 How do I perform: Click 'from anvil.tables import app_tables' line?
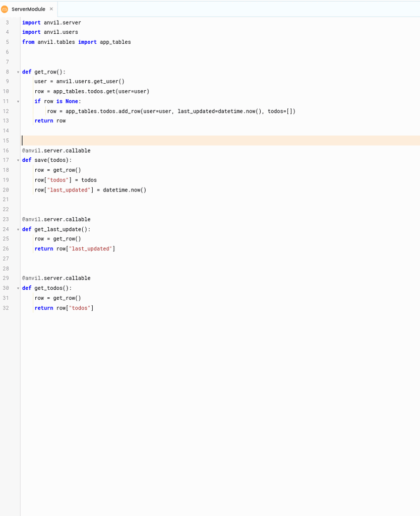(76, 42)
